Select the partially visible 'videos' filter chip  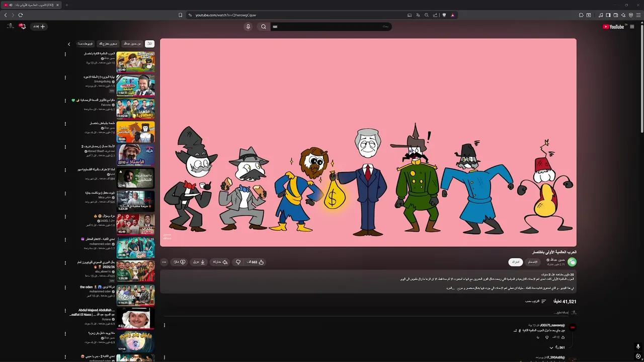tap(85, 44)
